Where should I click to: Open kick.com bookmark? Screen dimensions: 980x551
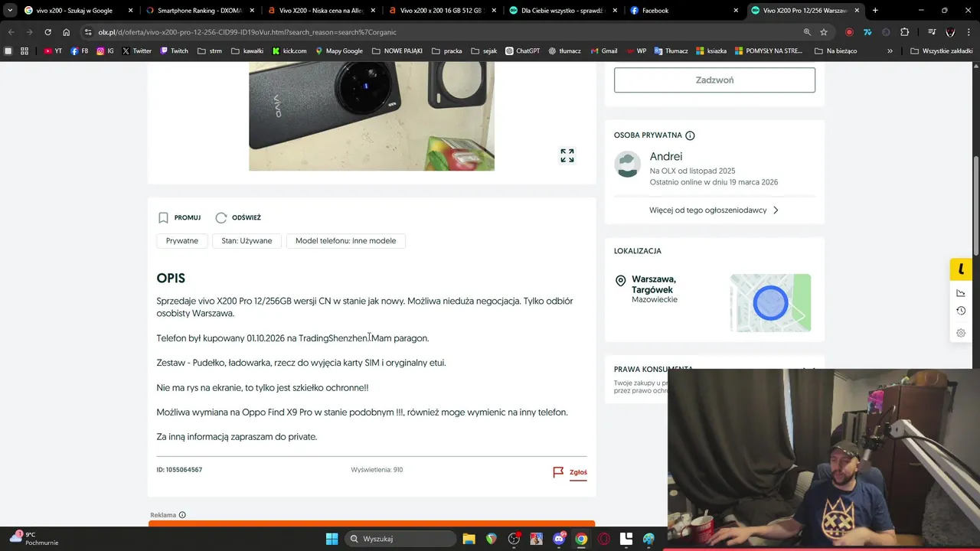click(x=289, y=51)
